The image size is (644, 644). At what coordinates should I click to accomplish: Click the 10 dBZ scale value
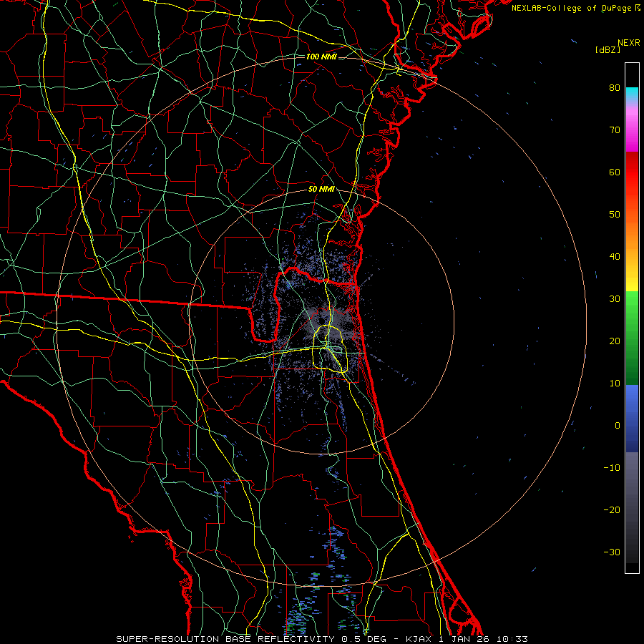615,384
